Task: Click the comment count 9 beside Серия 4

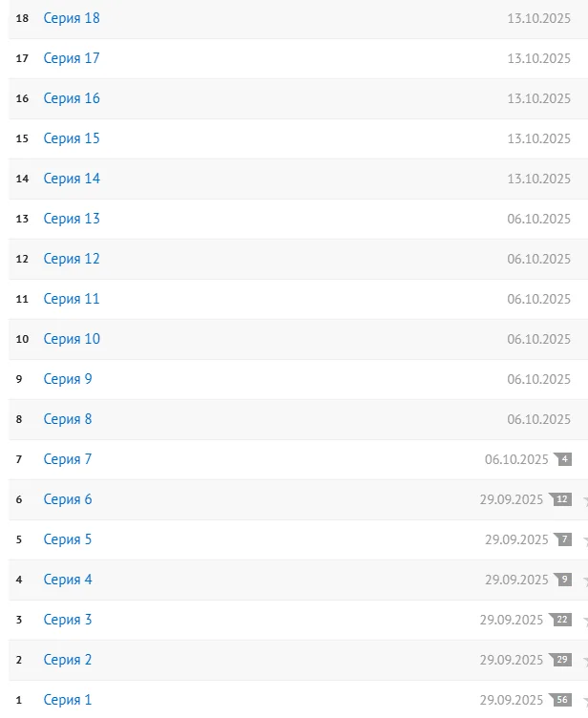Action: pos(563,580)
